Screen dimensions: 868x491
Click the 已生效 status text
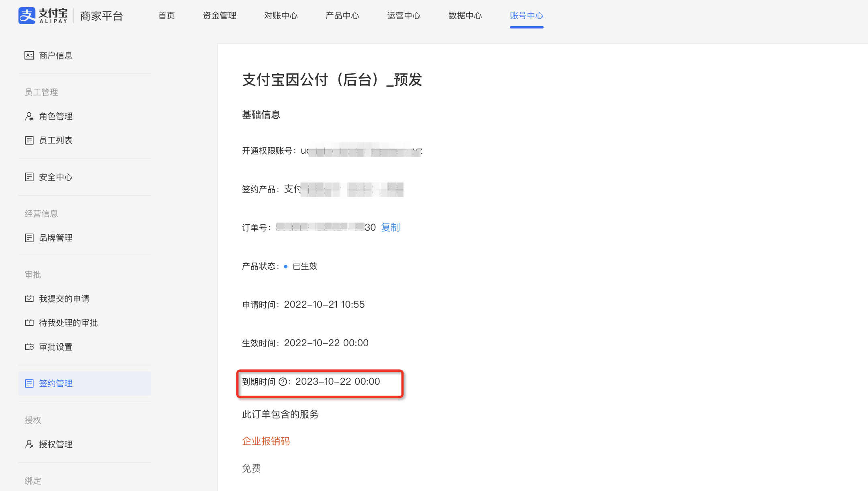pyautogui.click(x=305, y=266)
